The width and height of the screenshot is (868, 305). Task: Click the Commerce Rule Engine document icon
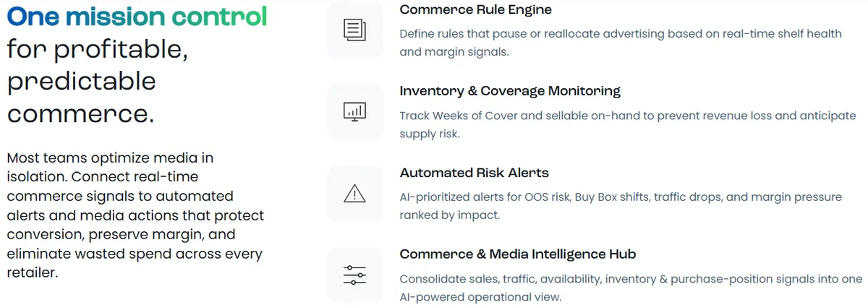(x=354, y=30)
